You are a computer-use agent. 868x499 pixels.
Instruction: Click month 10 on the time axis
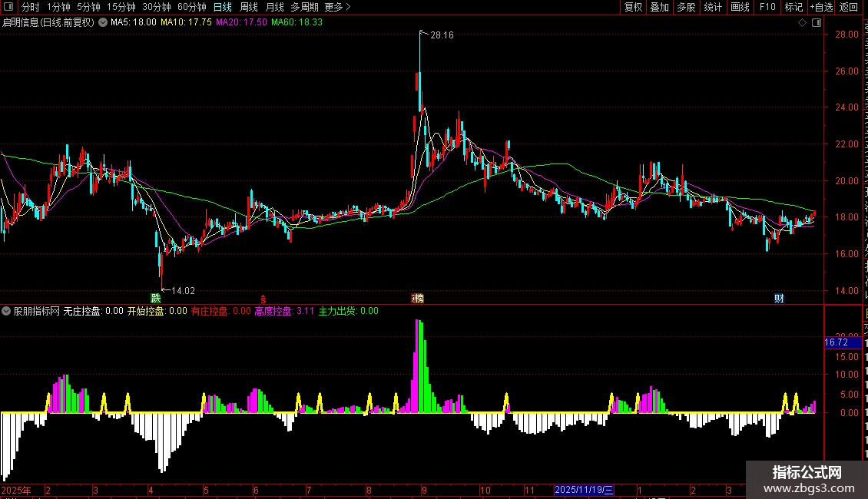click(x=485, y=490)
